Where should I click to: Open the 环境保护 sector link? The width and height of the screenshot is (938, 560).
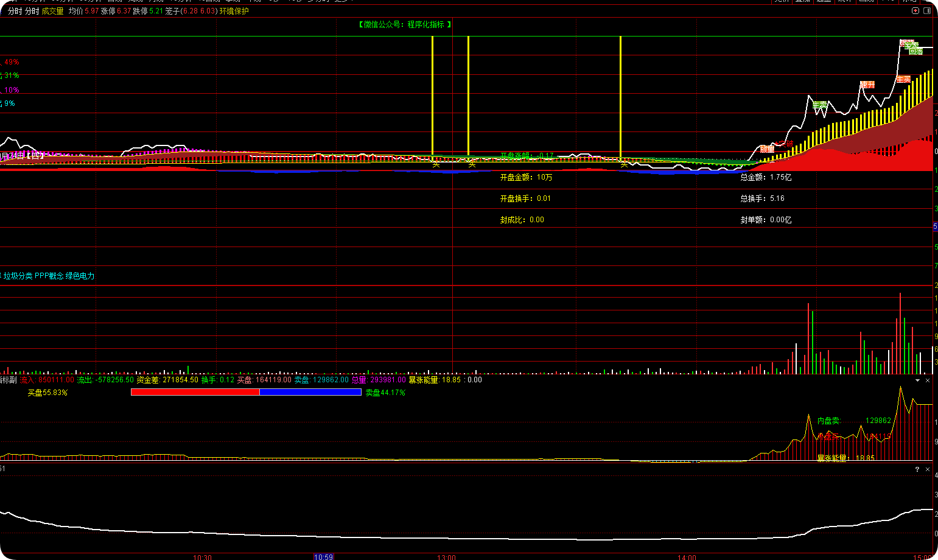tap(234, 11)
